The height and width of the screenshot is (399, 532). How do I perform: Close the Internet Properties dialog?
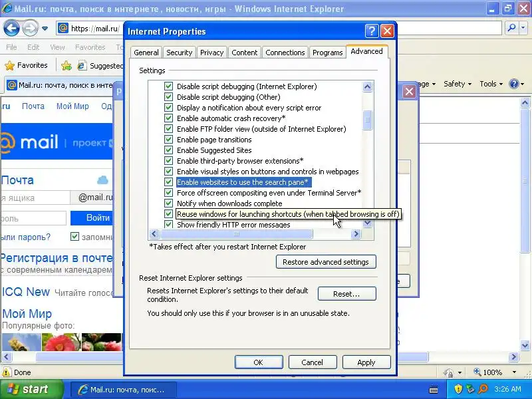(387, 31)
